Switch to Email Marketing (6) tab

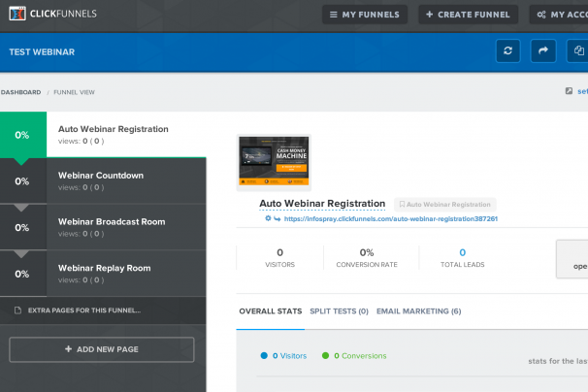coord(419,311)
